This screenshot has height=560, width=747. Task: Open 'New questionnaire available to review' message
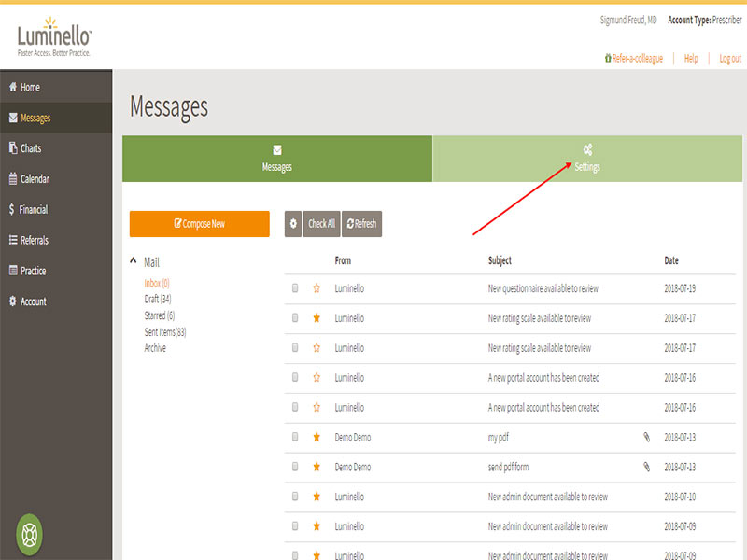(543, 288)
